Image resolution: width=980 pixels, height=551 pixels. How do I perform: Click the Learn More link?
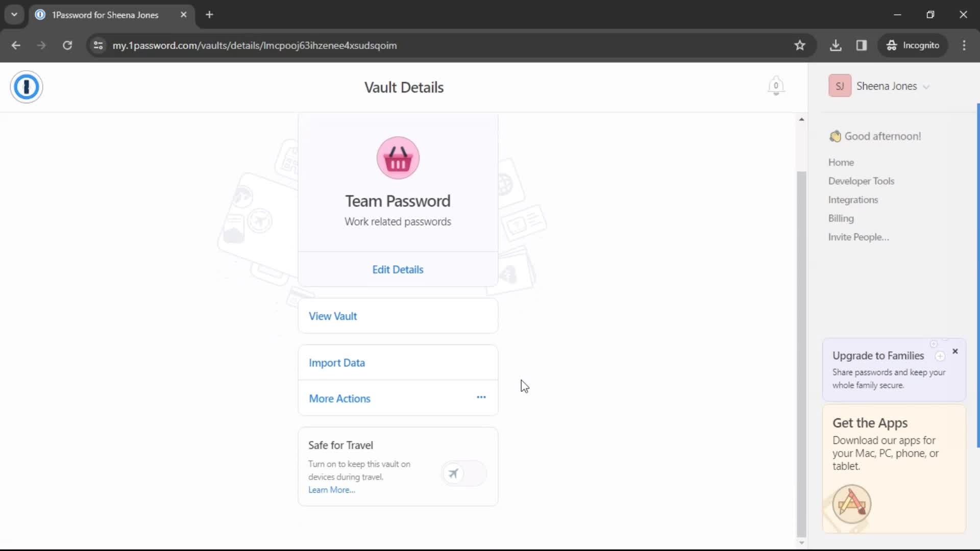pyautogui.click(x=332, y=489)
